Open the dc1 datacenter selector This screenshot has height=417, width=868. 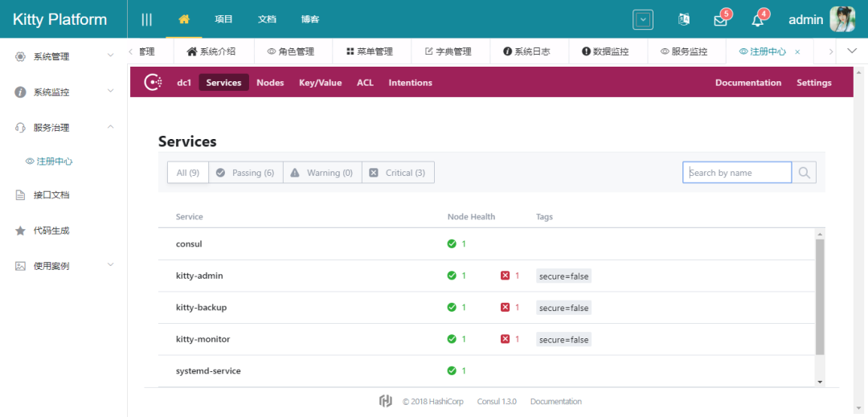pyautogui.click(x=184, y=83)
